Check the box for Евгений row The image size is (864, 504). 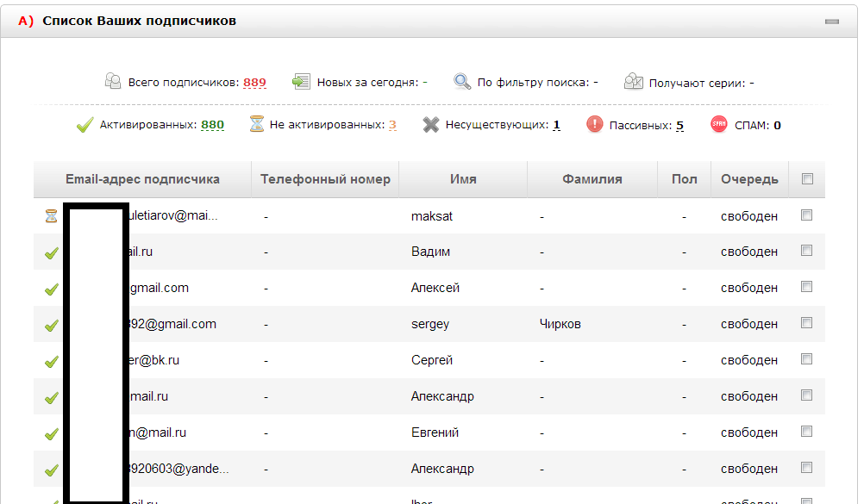click(807, 432)
